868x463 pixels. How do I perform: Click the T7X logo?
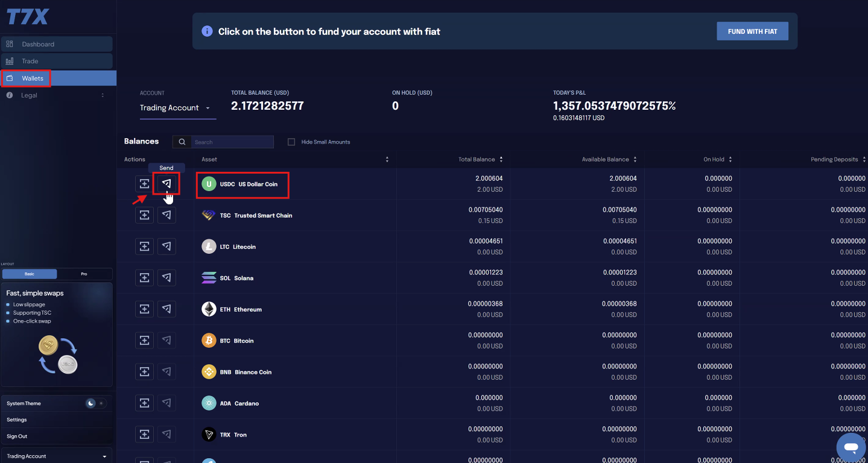coord(27,16)
